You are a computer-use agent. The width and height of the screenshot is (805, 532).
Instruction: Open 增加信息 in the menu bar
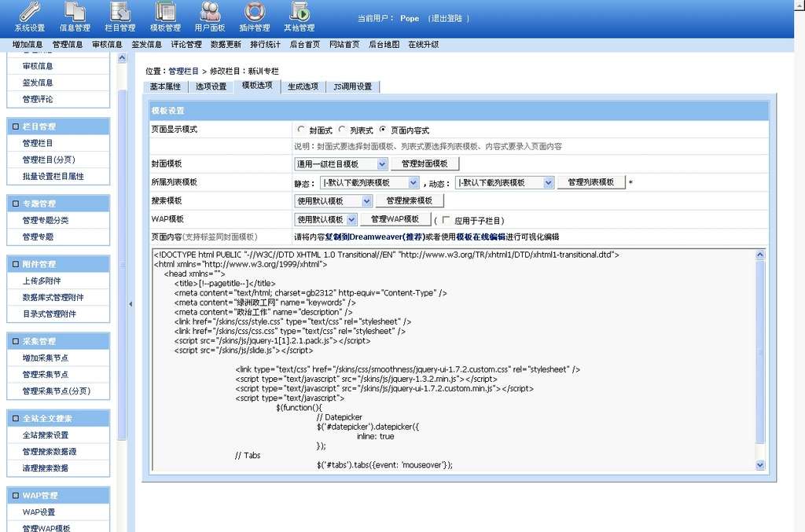(x=28, y=45)
